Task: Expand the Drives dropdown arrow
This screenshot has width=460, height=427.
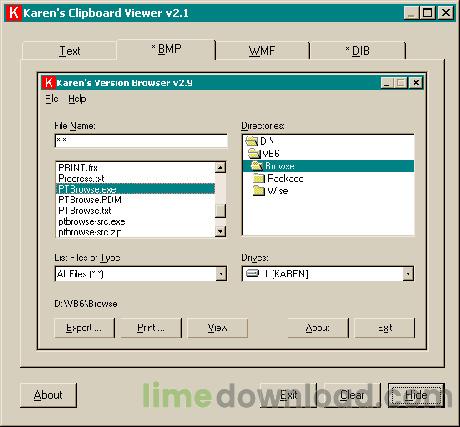Action: (408, 274)
